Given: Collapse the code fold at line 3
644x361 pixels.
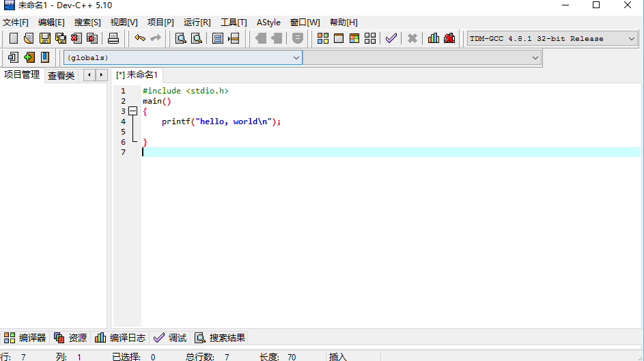Looking at the screenshot, I should pos(132,111).
